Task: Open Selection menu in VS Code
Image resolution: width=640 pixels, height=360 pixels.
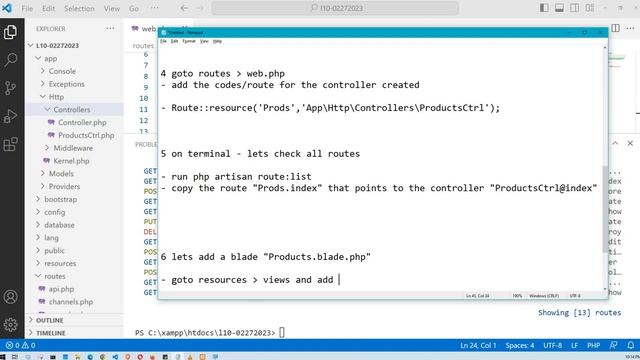Action: click(x=79, y=8)
